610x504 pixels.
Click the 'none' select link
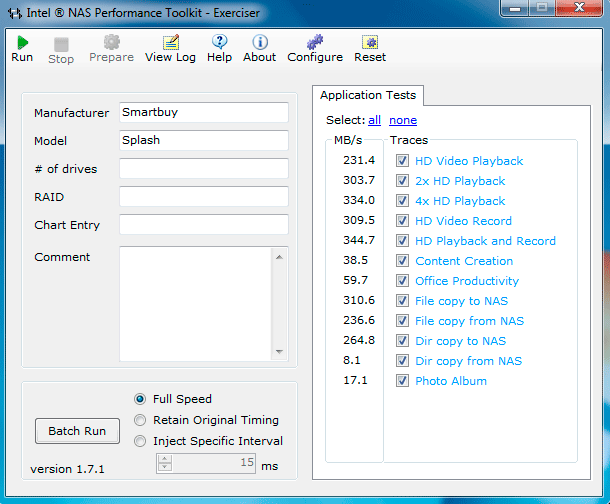(403, 120)
